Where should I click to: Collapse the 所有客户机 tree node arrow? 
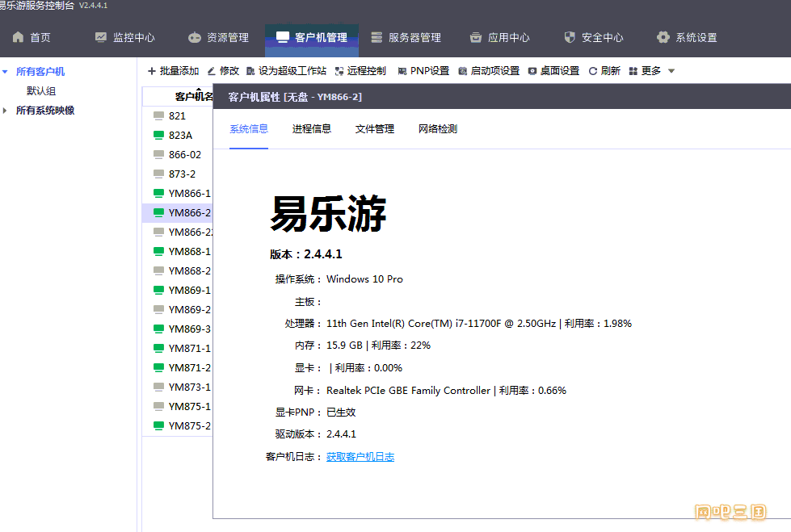5,72
